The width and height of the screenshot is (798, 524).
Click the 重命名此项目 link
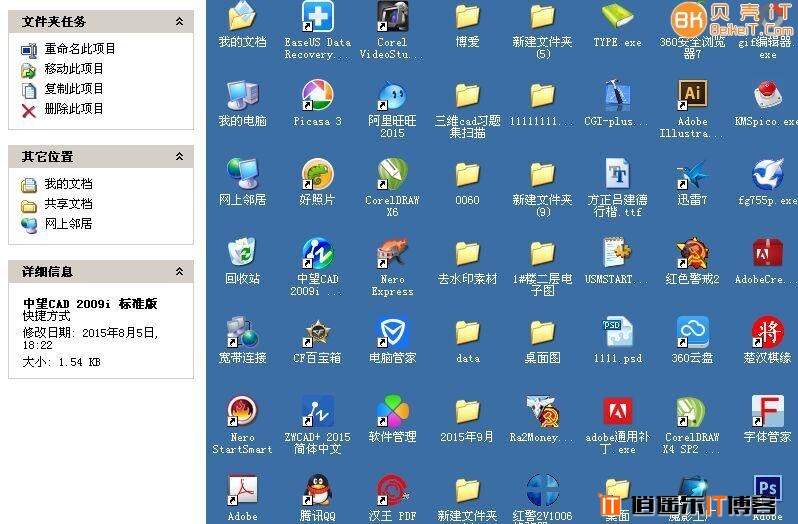[80, 49]
